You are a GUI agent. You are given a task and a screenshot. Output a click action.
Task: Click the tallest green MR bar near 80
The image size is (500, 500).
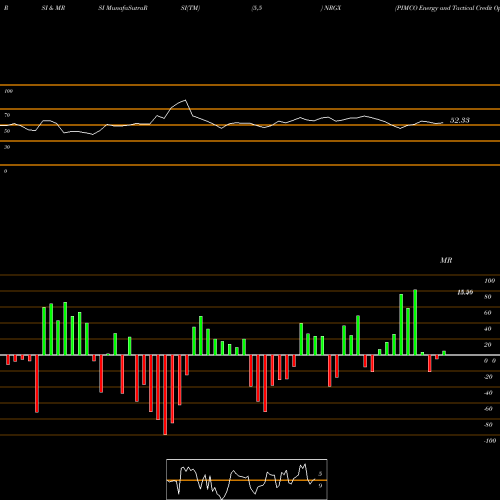click(415, 322)
